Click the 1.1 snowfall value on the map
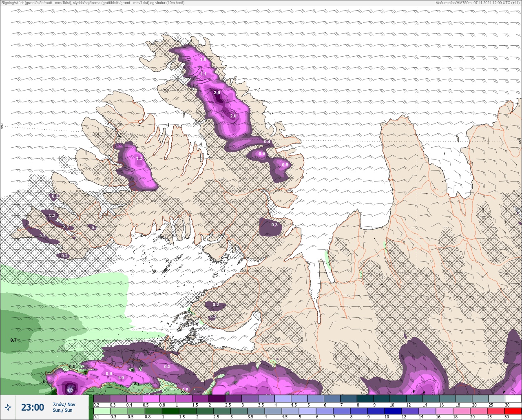The image size is (522, 420). [x=203, y=74]
